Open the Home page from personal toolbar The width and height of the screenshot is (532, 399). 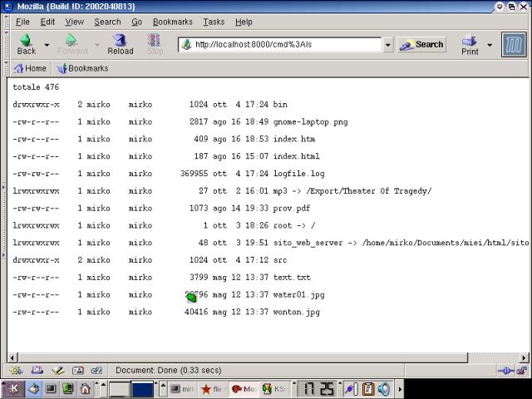tap(30, 69)
